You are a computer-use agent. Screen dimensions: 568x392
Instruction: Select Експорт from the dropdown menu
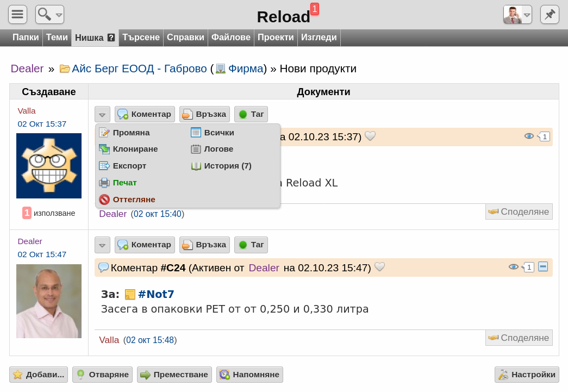point(122,166)
